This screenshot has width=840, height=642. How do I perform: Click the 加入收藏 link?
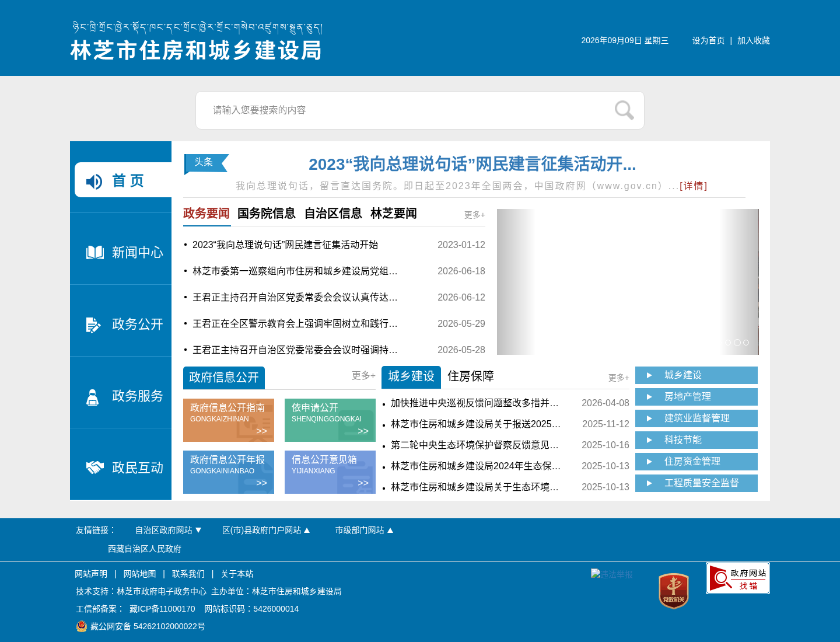pos(754,40)
